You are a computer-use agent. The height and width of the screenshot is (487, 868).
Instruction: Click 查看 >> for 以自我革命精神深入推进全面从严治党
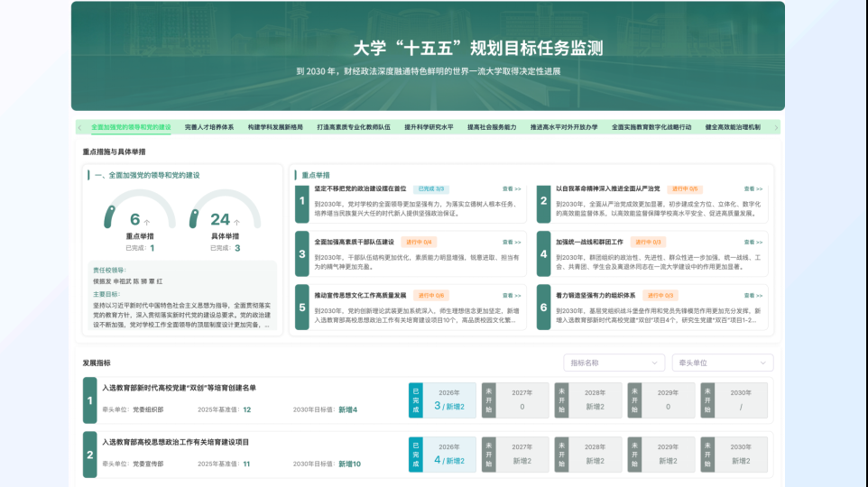pos(753,188)
